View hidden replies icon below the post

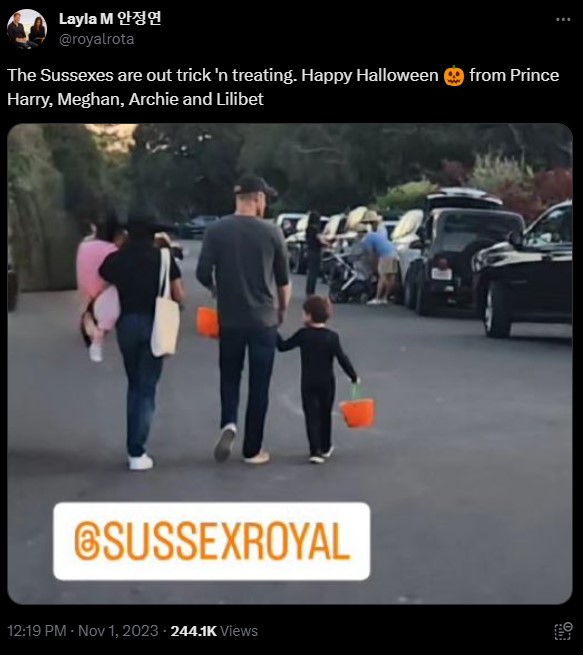pyautogui.click(x=563, y=631)
